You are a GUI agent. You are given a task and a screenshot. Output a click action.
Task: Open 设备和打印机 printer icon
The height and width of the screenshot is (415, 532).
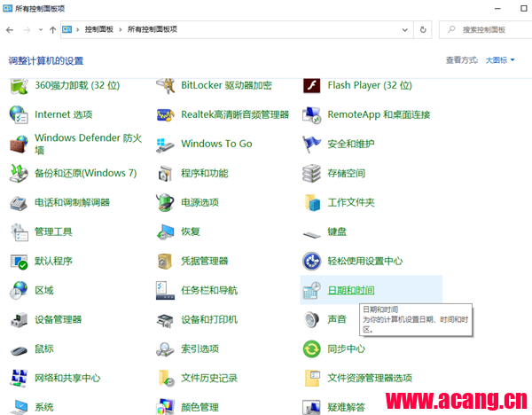[165, 320]
